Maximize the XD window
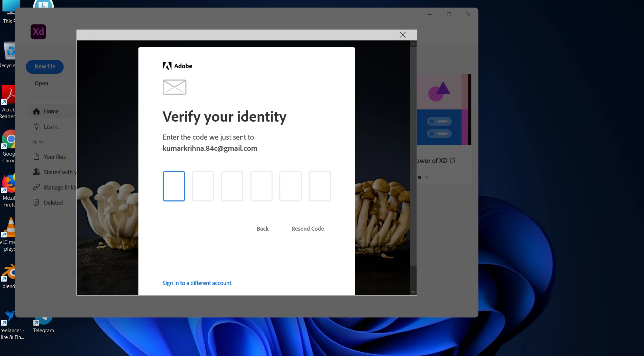Screen dimensions: 644x356 (449, 14)
